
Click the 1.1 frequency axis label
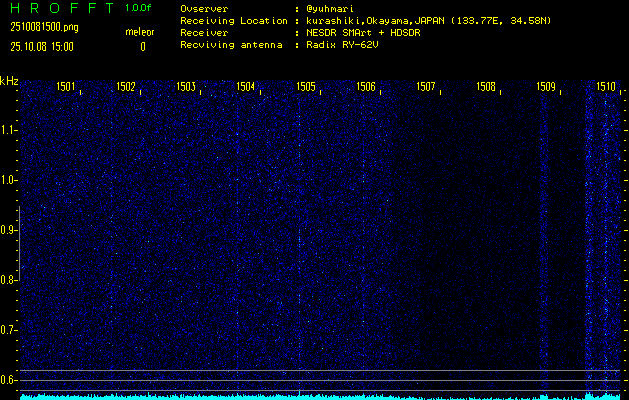coord(8,130)
